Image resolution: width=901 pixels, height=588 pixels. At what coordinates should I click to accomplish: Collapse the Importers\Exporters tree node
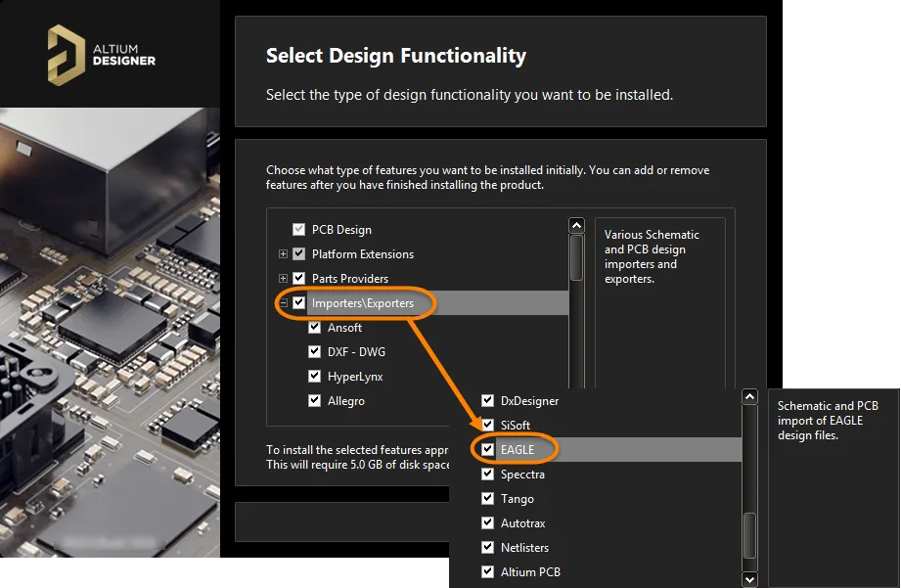pos(283,302)
